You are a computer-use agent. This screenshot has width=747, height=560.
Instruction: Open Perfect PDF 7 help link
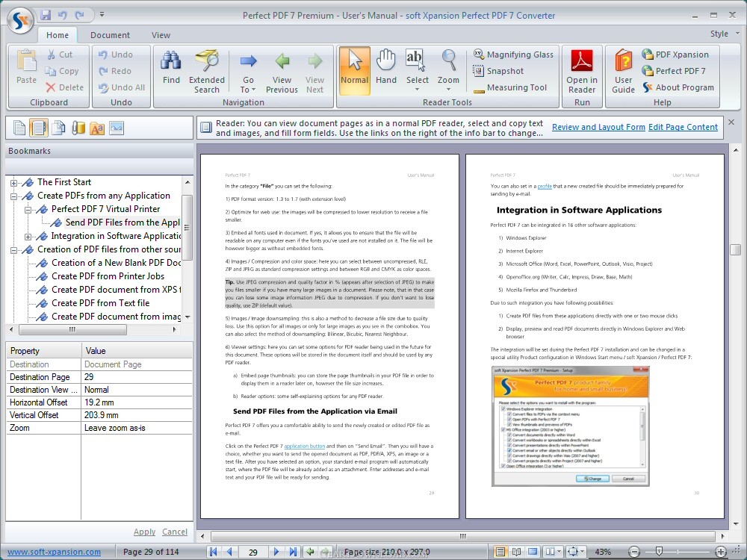point(674,71)
